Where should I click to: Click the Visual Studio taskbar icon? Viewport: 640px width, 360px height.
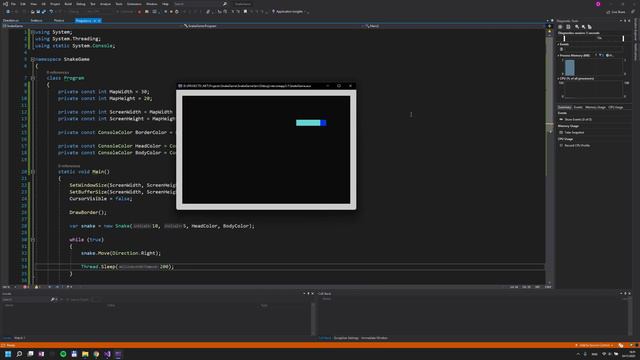pyautogui.click(x=107, y=354)
